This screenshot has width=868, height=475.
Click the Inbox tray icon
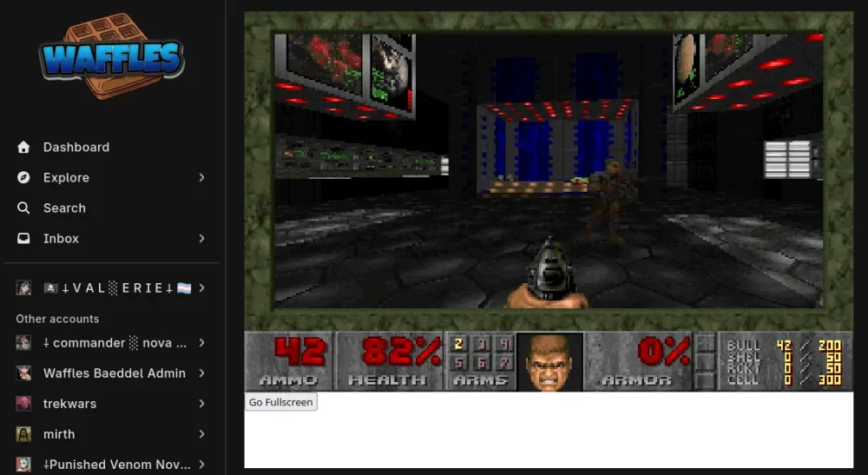[23, 239]
